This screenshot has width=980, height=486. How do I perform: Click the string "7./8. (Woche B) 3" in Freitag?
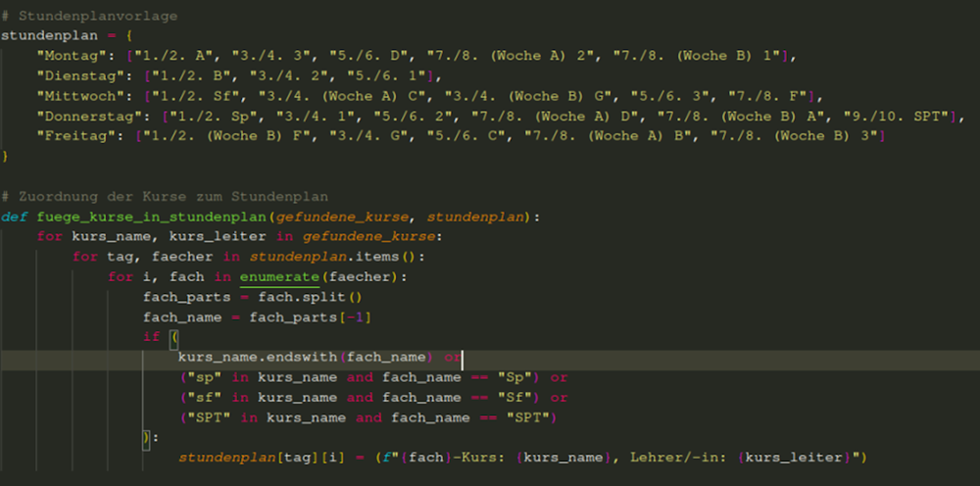pos(795,136)
